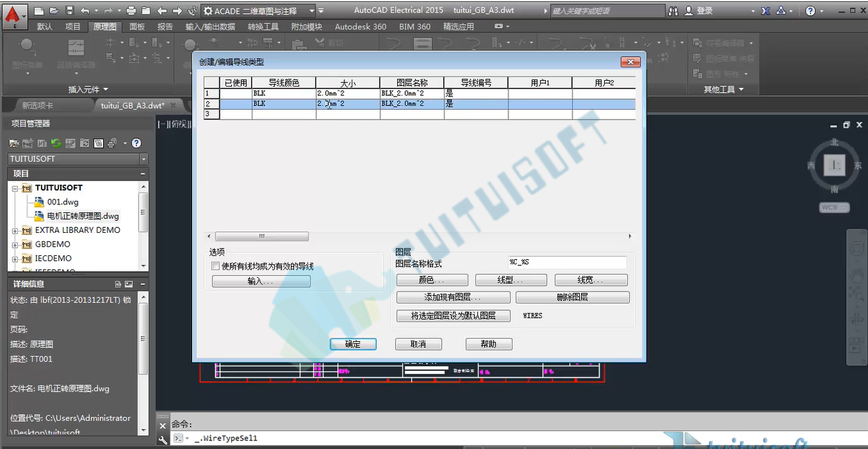This screenshot has height=449, width=868.
Task: Click the layer name format input field
Action: coord(567,263)
